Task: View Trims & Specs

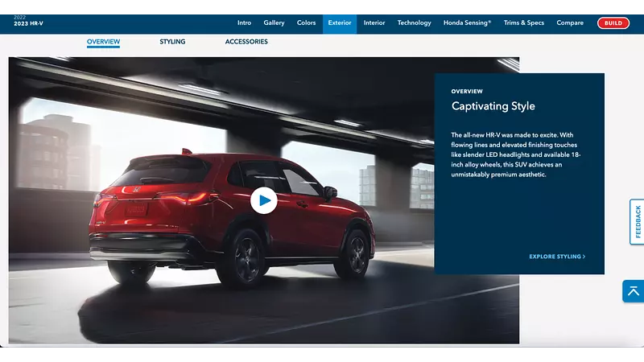Action: click(524, 23)
